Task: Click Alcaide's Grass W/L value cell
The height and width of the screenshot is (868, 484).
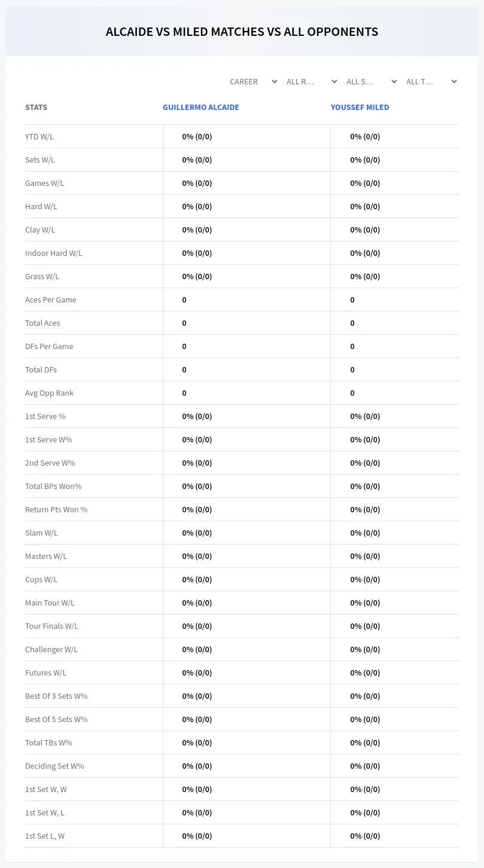Action: tap(246, 276)
